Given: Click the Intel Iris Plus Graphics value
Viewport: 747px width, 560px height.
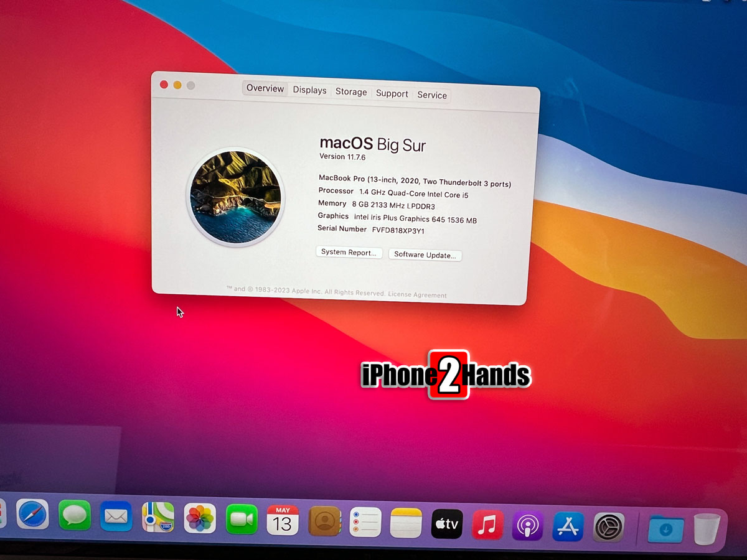Looking at the screenshot, I should (x=415, y=218).
